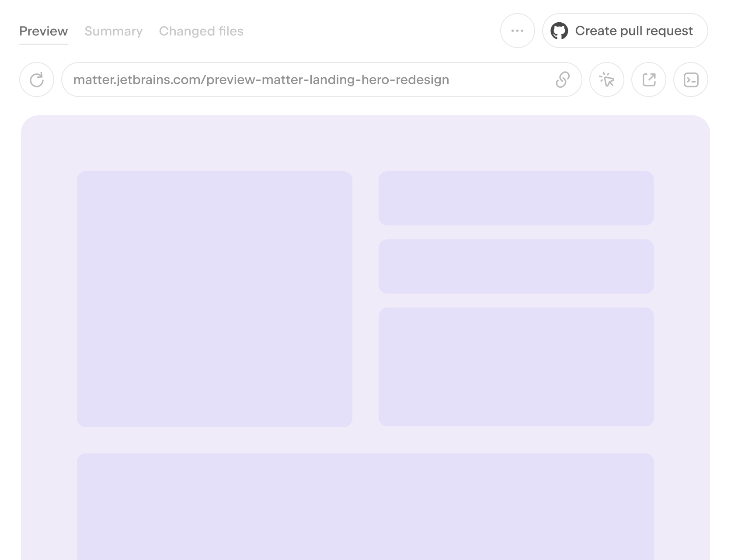Copy the preview link via chain icon

[562, 80]
